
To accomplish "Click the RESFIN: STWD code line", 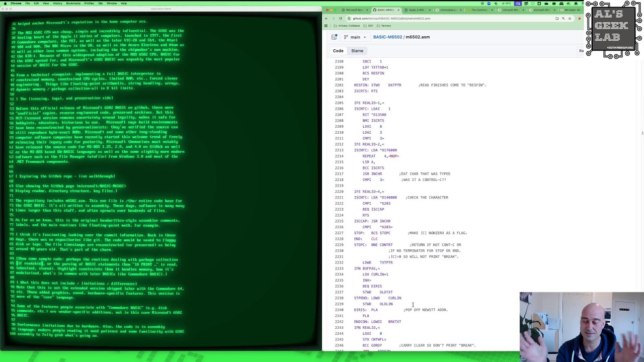I will (420, 85).
